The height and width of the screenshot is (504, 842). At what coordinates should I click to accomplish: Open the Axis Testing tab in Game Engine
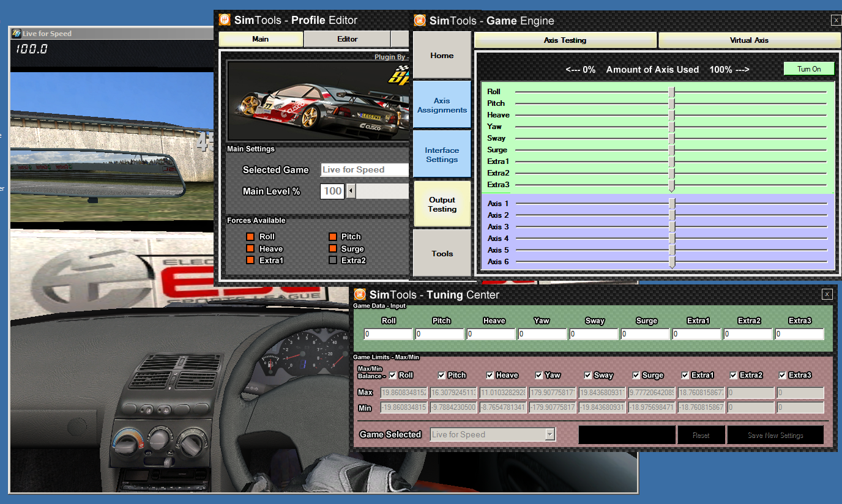565,40
